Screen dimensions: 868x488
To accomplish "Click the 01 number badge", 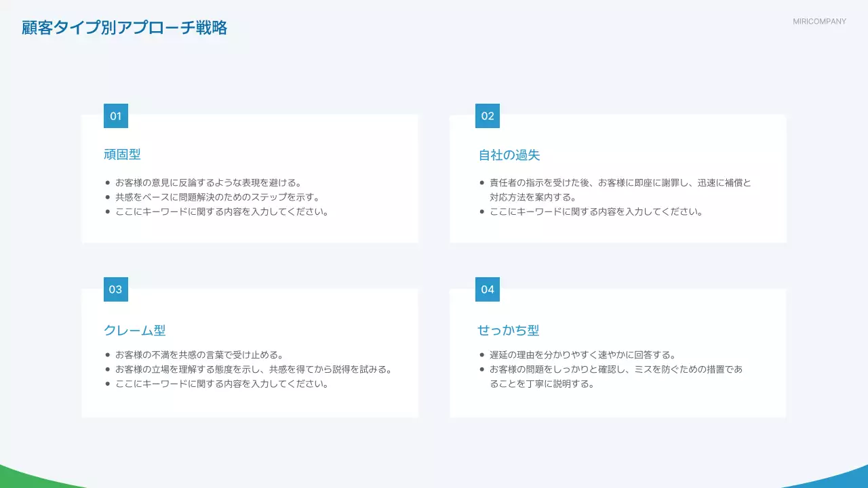I will 116,116.
